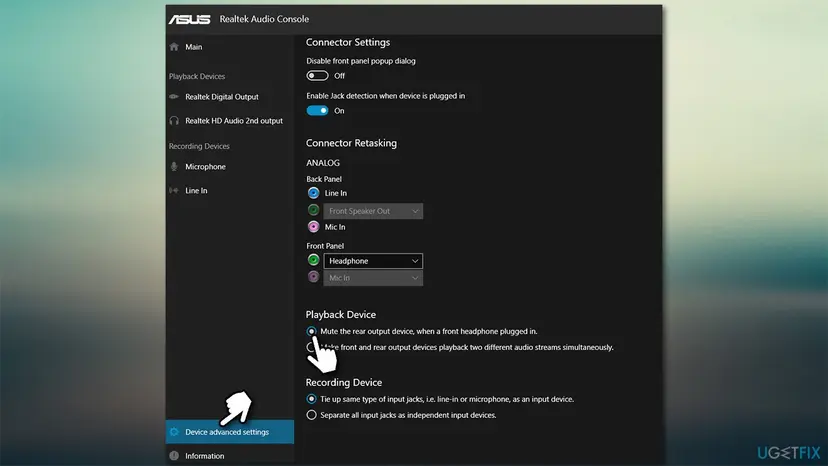This screenshot has height=466, width=828.
Task: Click the blue Line In back panel jack
Action: (313, 193)
